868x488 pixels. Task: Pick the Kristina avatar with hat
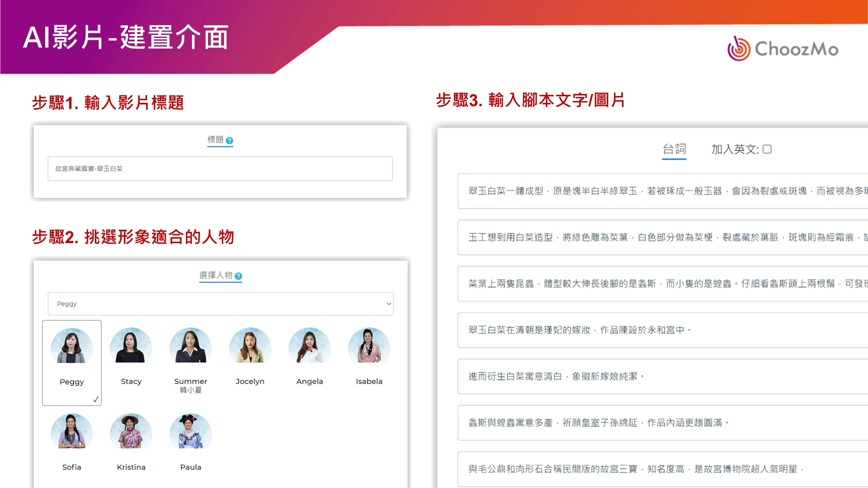[x=131, y=432]
